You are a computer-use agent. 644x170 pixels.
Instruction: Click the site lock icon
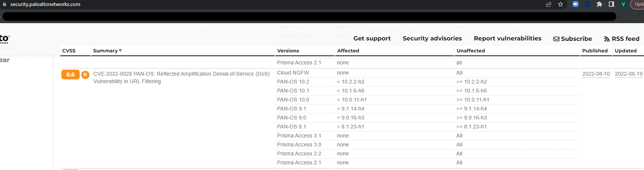point(4,4)
